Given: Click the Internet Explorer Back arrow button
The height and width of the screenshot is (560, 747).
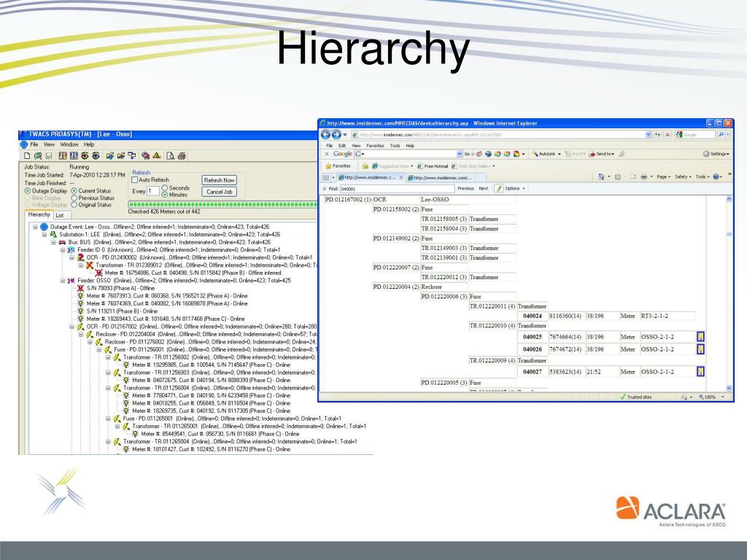Looking at the screenshot, I should coord(325,135).
